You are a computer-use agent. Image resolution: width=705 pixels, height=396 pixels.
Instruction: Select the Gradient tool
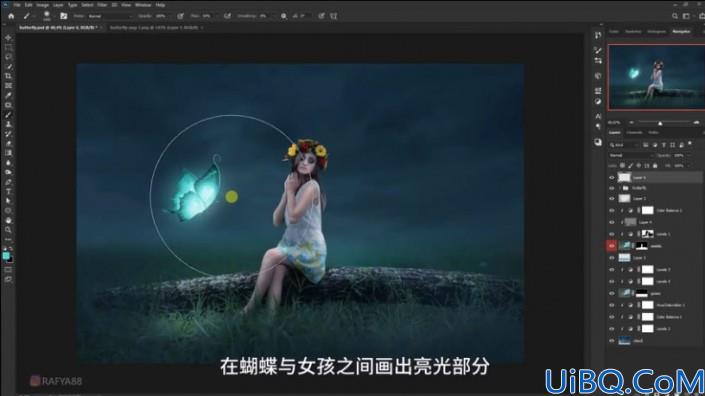click(x=8, y=153)
